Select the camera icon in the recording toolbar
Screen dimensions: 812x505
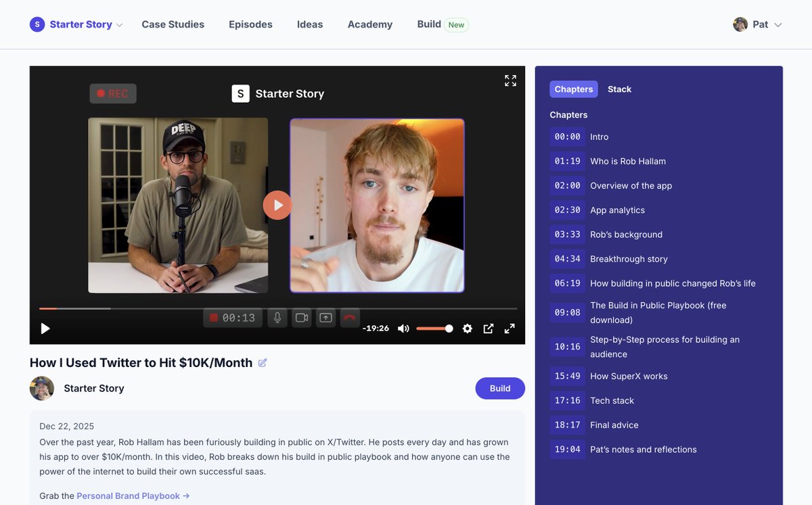(301, 317)
